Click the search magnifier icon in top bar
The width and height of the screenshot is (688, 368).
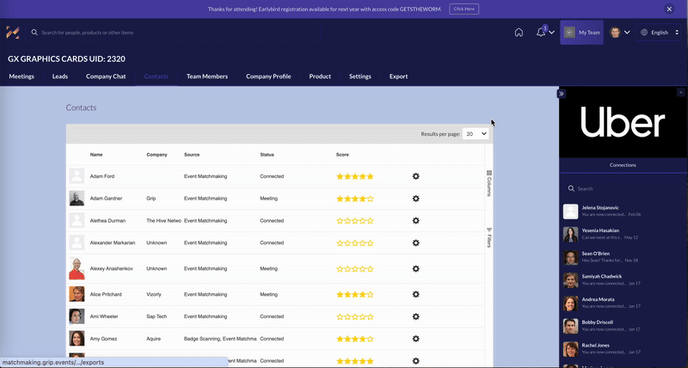pyautogui.click(x=34, y=32)
